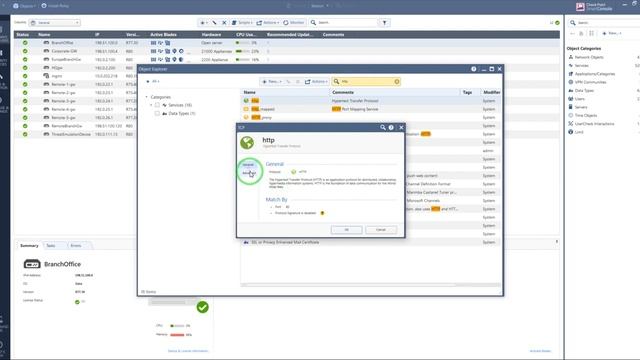Open Servers category in right panel

581,107
